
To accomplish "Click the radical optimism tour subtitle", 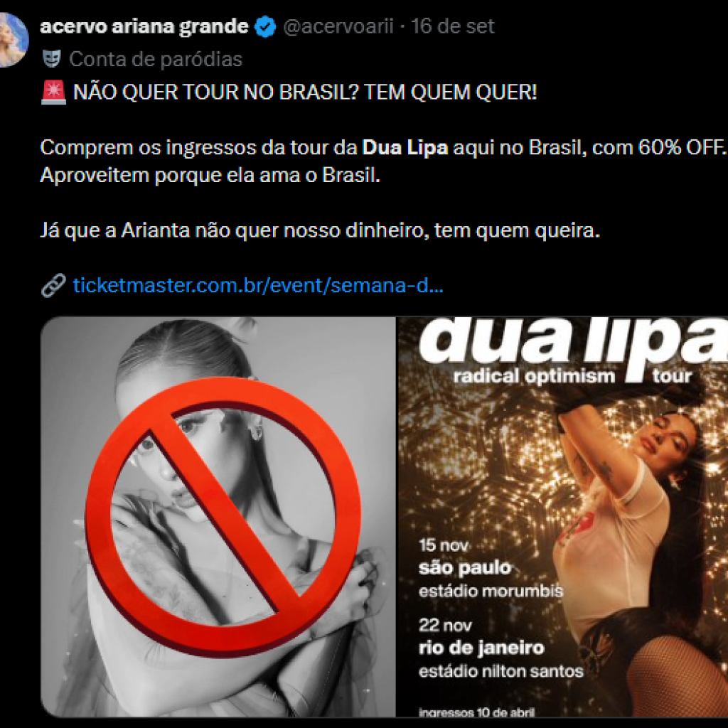I will (x=572, y=375).
